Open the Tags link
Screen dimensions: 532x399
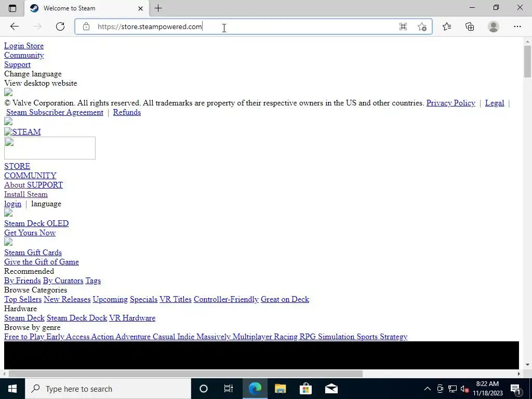[x=93, y=281]
